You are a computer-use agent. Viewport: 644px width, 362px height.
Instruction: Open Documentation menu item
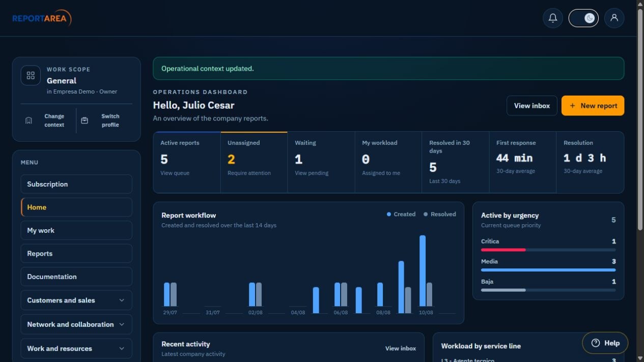tap(76, 277)
